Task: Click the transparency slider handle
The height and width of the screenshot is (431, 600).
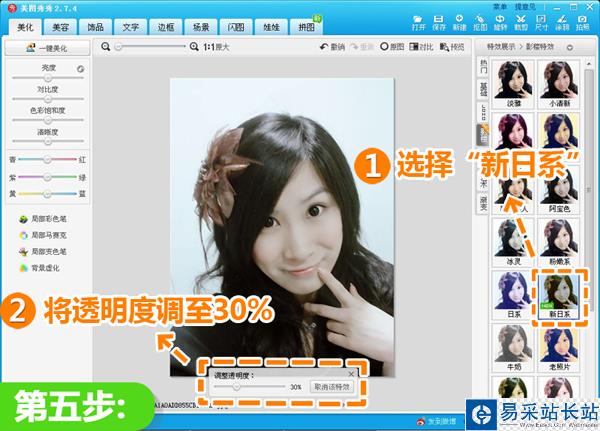Action: coord(236,387)
